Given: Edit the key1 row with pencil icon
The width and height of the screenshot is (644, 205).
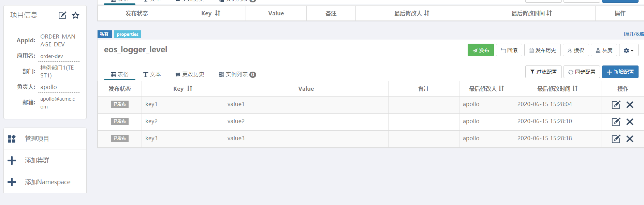Looking at the screenshot, I should pos(616,105).
